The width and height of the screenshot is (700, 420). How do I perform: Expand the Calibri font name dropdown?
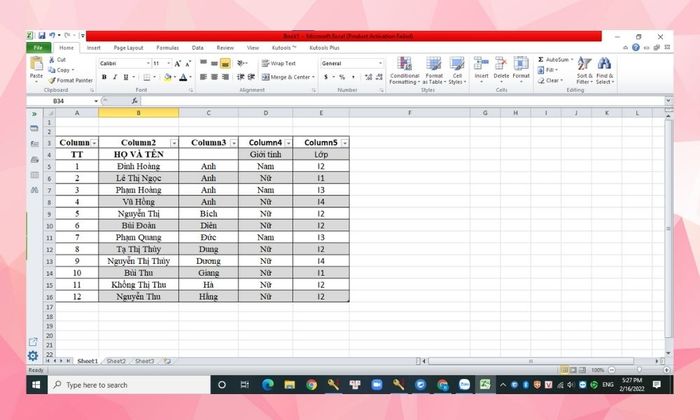(146, 63)
